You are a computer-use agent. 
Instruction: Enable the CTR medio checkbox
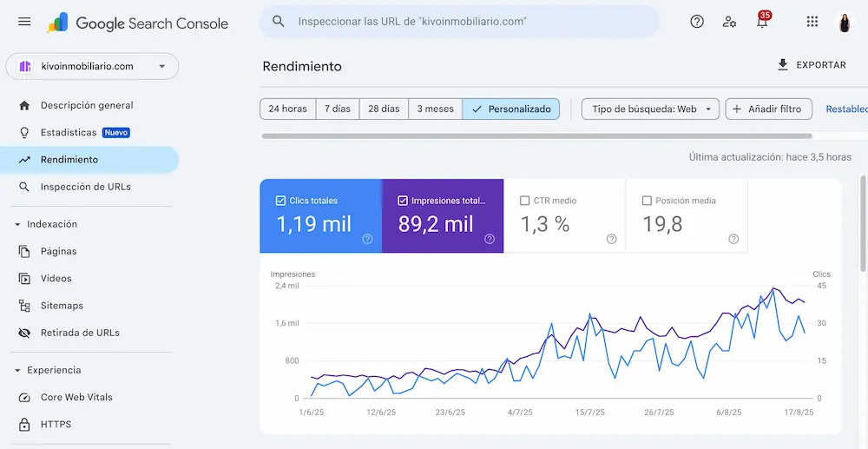coord(525,201)
